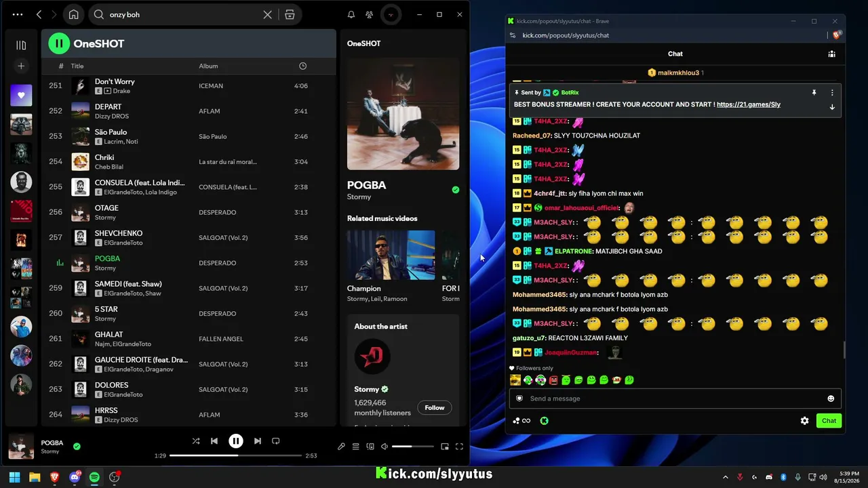Screen dimensions: 868x488
Task: Open Liked Songs in the sidebar
Action: point(21,96)
